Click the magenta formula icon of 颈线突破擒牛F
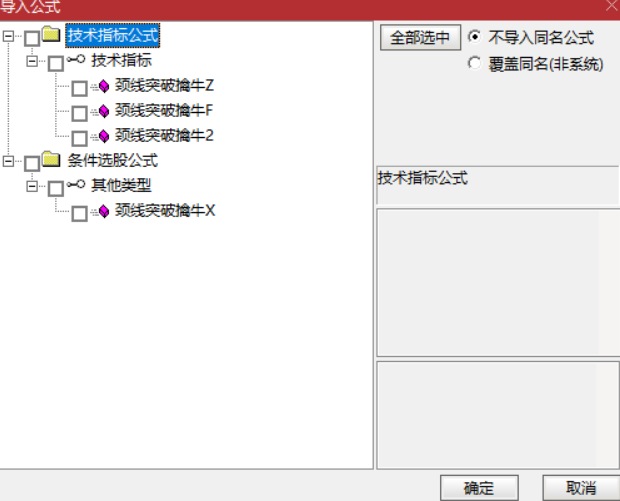This screenshot has width=620, height=501. click(104, 111)
